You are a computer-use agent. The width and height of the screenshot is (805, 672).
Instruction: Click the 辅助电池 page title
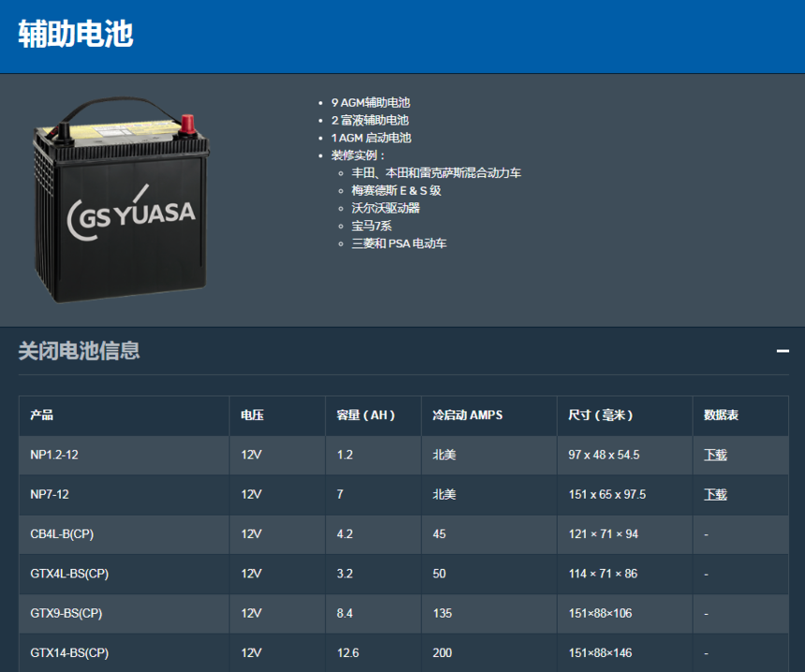click(76, 34)
